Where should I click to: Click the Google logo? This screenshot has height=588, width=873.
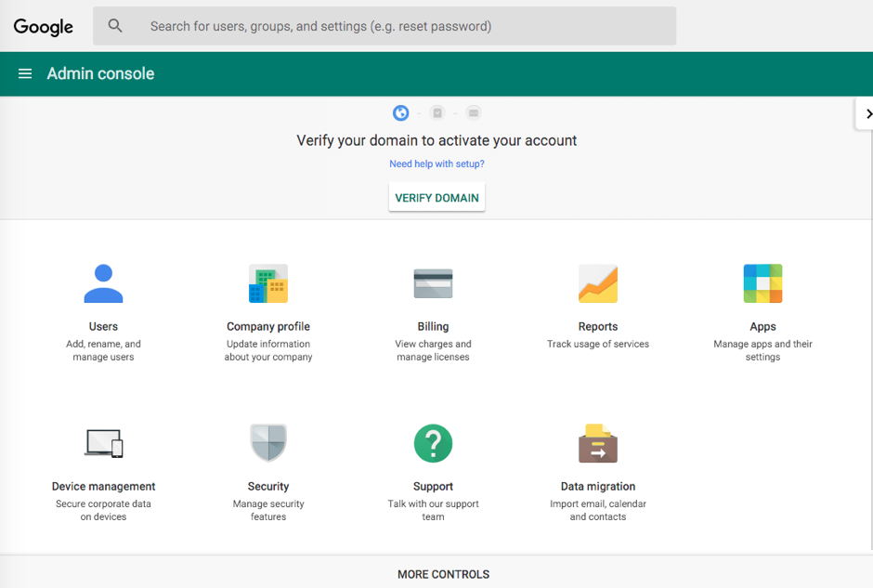coord(44,27)
